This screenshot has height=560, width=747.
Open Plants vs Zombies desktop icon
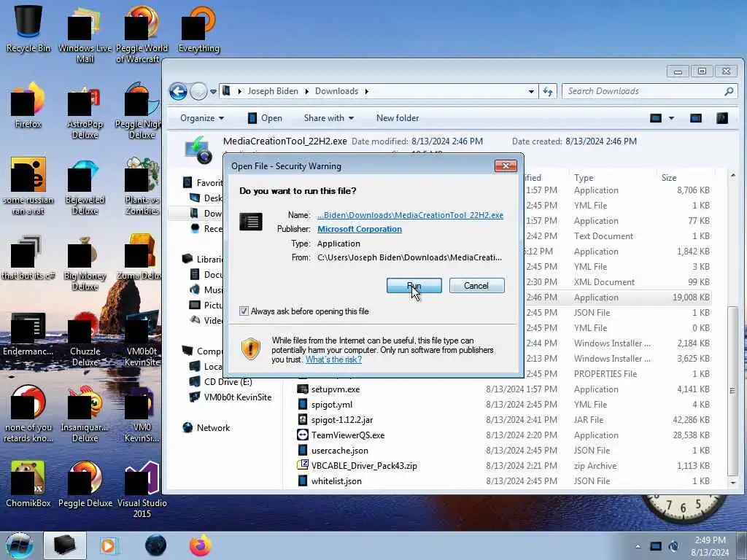[x=142, y=187]
